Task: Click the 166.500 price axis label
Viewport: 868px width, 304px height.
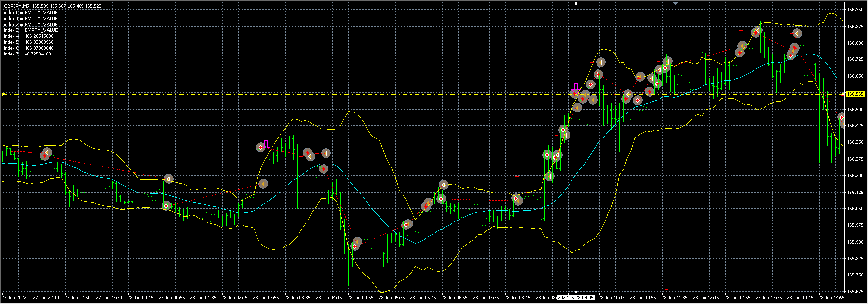Action: [855, 109]
